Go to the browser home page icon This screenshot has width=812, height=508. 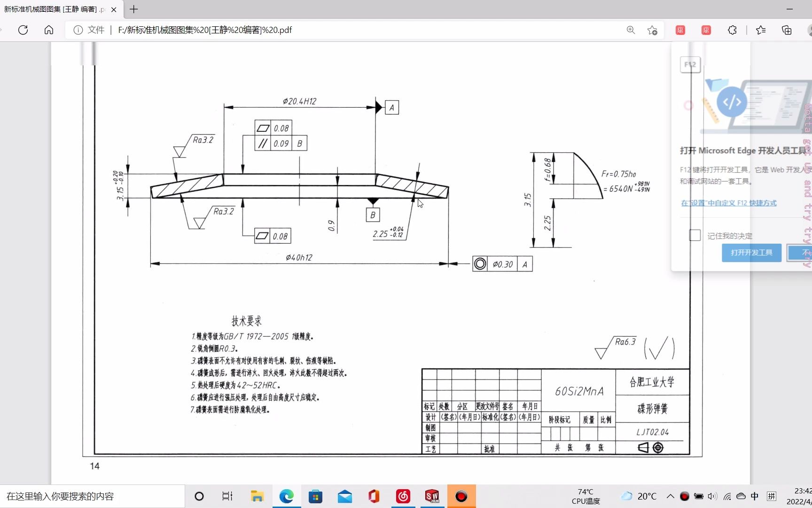pyautogui.click(x=49, y=30)
